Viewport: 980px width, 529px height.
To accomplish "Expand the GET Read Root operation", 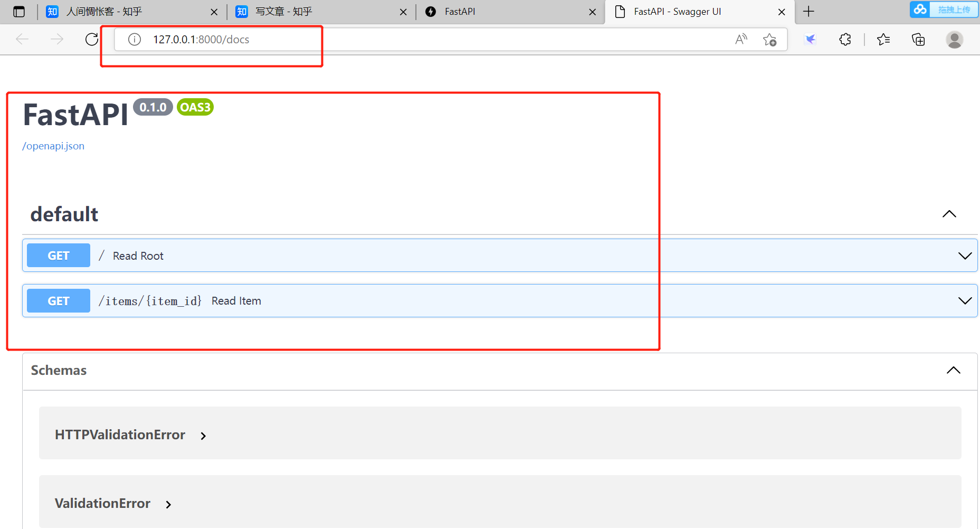I will coord(965,255).
